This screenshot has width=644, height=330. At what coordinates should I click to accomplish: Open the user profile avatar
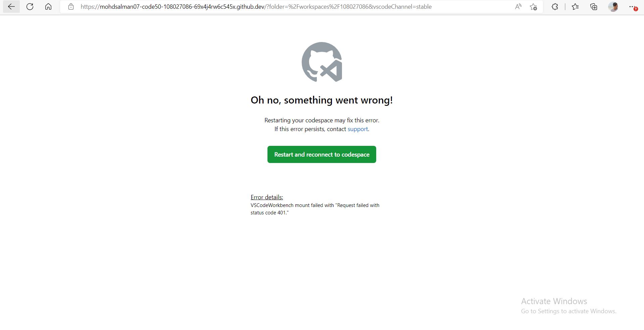point(613,7)
